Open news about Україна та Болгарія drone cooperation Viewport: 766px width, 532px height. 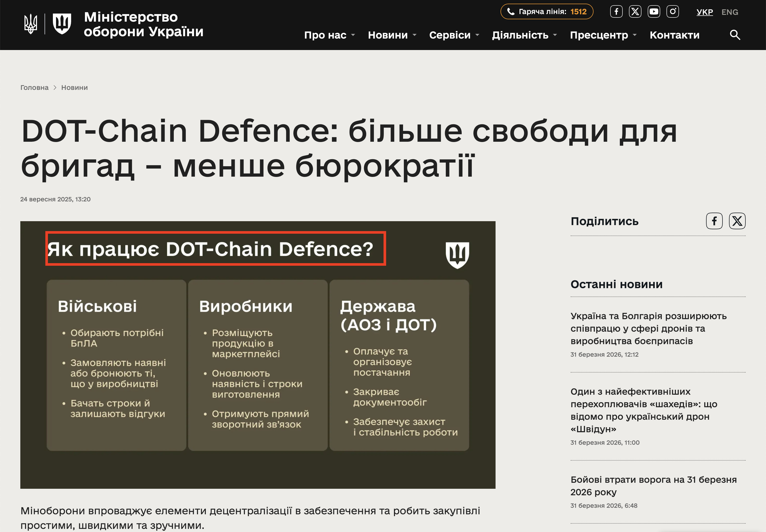tap(648, 328)
